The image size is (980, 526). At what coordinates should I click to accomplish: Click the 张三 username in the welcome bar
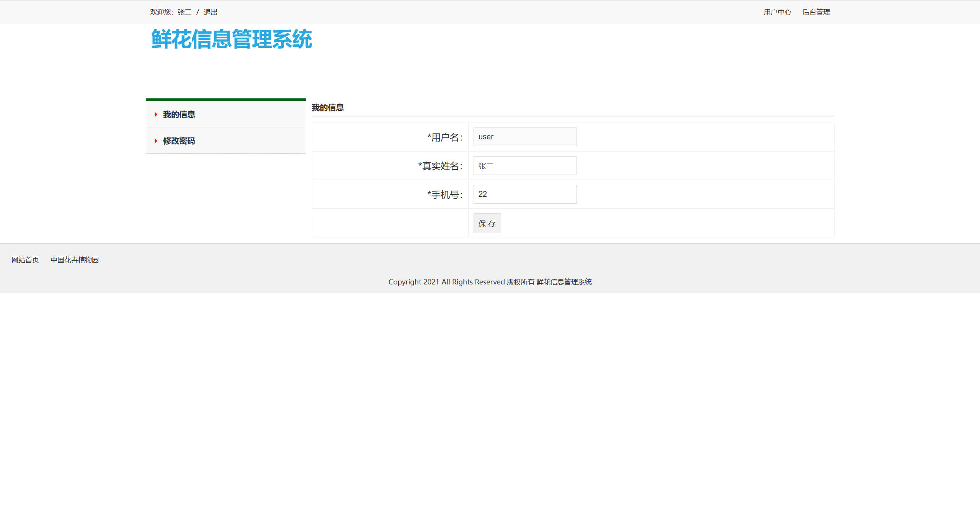coord(185,12)
